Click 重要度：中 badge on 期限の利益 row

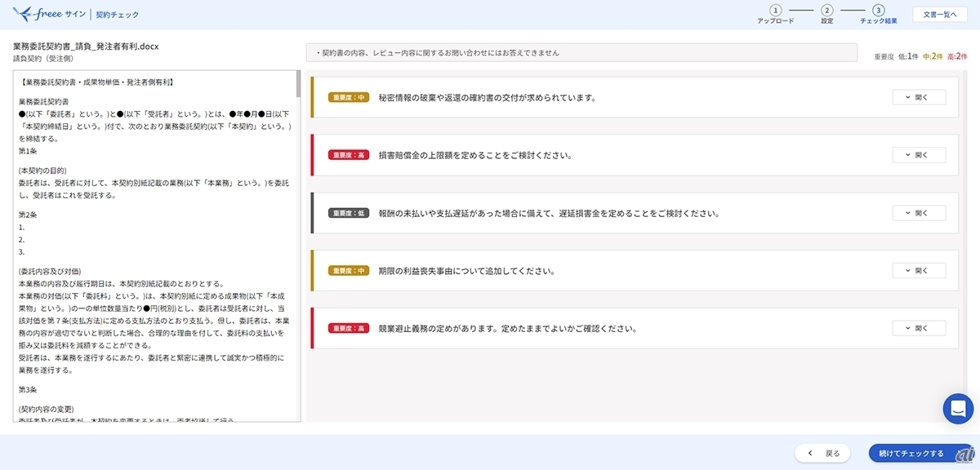[348, 271]
